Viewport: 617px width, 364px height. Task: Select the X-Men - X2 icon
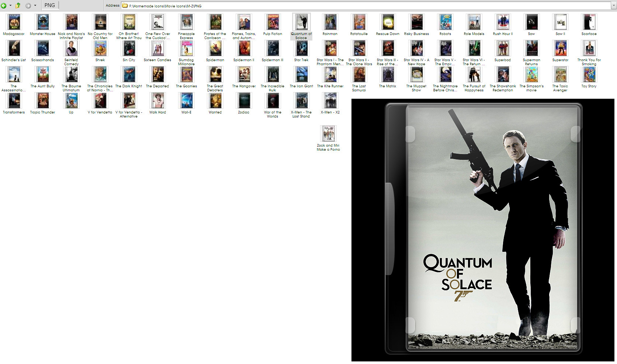[330, 101]
